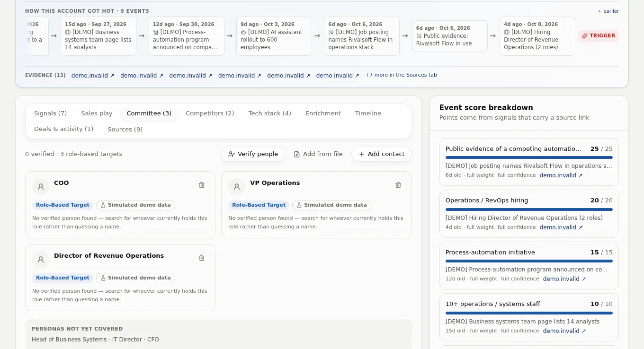The height and width of the screenshot is (349, 644).
Task: Click VP Operations Simulated demo data badge
Action: 331,205
